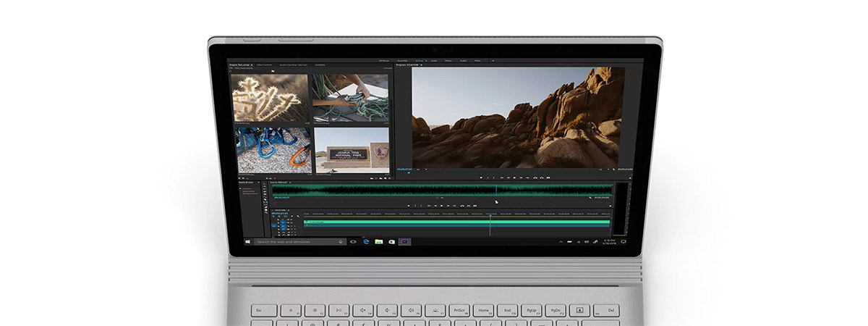The width and height of the screenshot is (868, 326).
Task: Open the Windows Store taskbar icon
Action: click(x=391, y=241)
